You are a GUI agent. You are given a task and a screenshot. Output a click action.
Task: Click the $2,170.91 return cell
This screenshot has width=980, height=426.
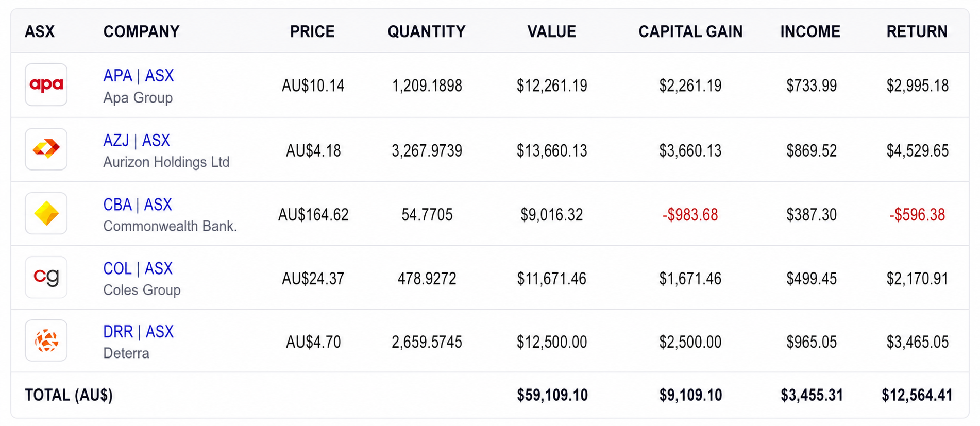[918, 279]
